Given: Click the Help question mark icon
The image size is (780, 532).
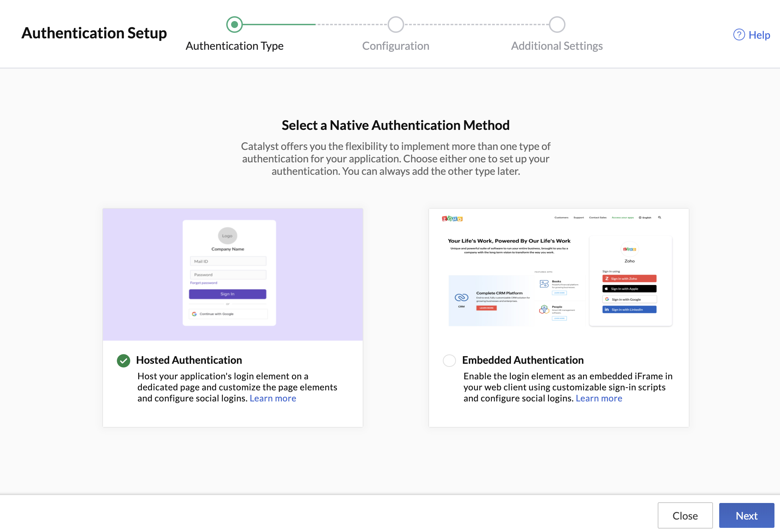Looking at the screenshot, I should (739, 35).
